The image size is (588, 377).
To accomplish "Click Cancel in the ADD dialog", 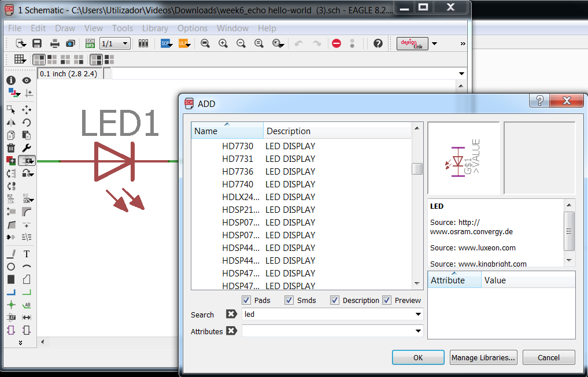I will pos(549,357).
